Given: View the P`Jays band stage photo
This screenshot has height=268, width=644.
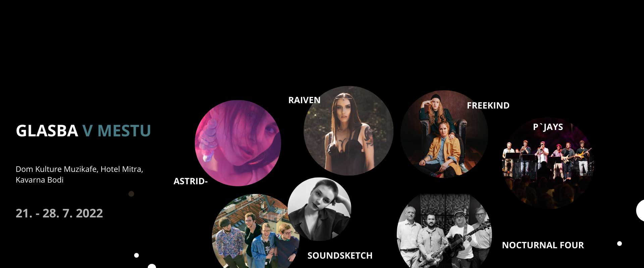Looking at the screenshot, I should click(548, 163).
